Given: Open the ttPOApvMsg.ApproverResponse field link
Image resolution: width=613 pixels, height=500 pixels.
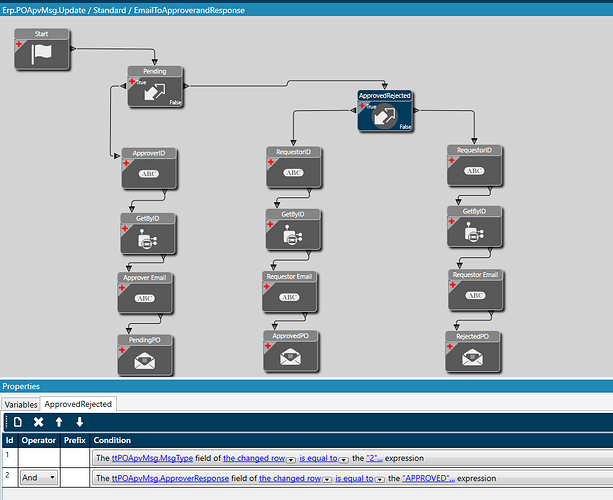Looking at the screenshot, I should pyautogui.click(x=170, y=478).
